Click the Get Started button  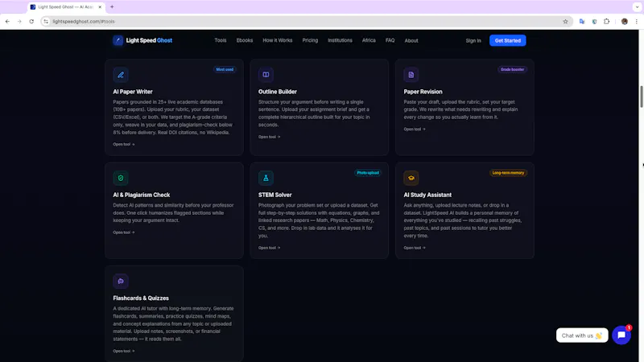508,41
